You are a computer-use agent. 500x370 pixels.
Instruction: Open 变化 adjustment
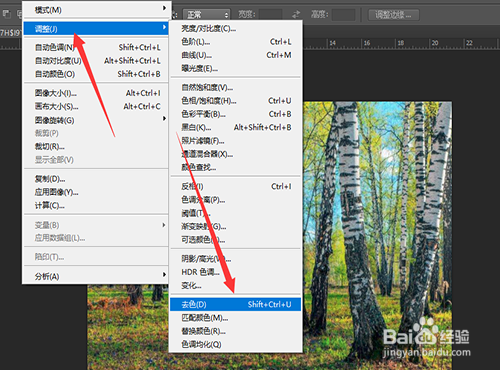(236, 285)
